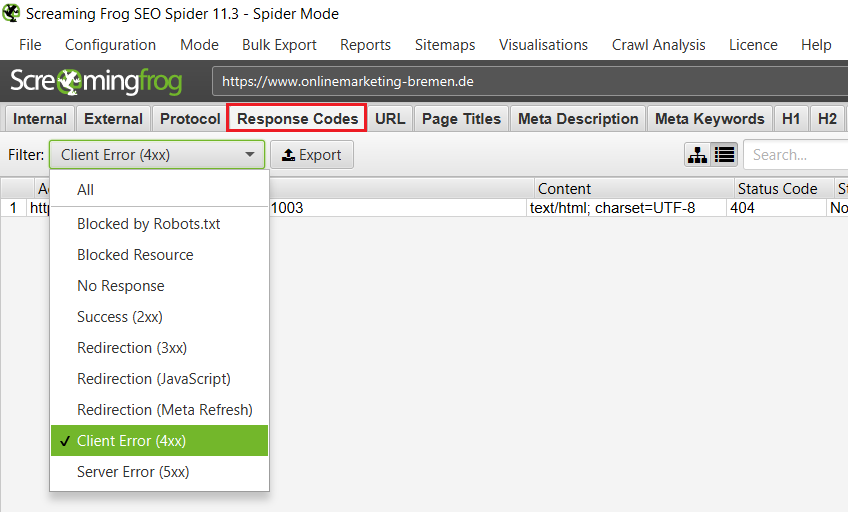
Task: Open the Sitemaps menu
Action: [x=445, y=45]
